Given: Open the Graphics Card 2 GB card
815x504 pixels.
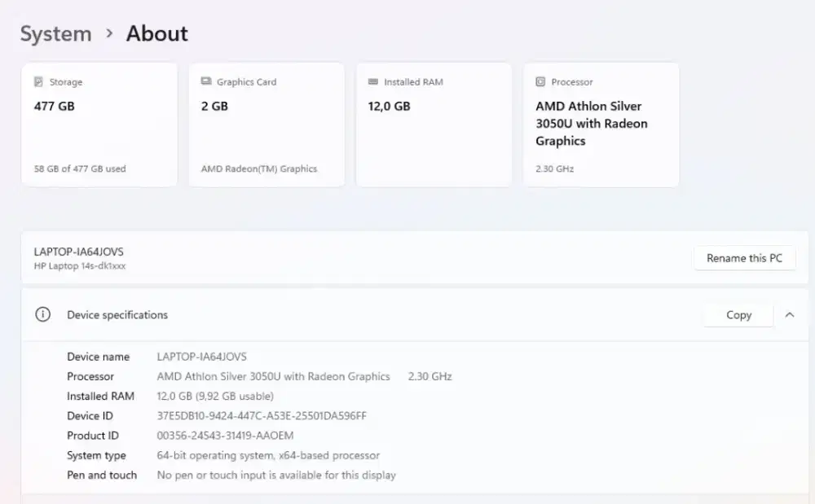Looking at the screenshot, I should (266, 125).
